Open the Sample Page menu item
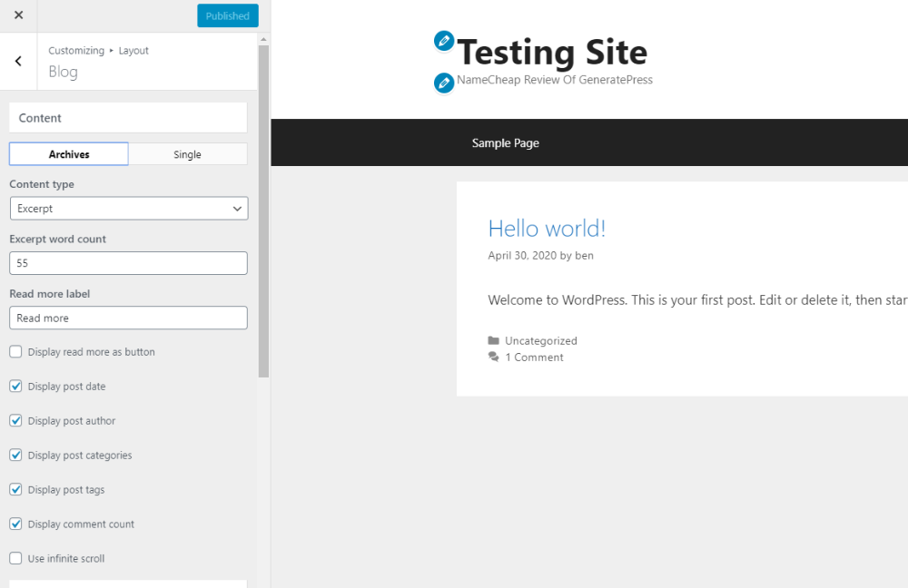The height and width of the screenshot is (588, 908). (505, 143)
